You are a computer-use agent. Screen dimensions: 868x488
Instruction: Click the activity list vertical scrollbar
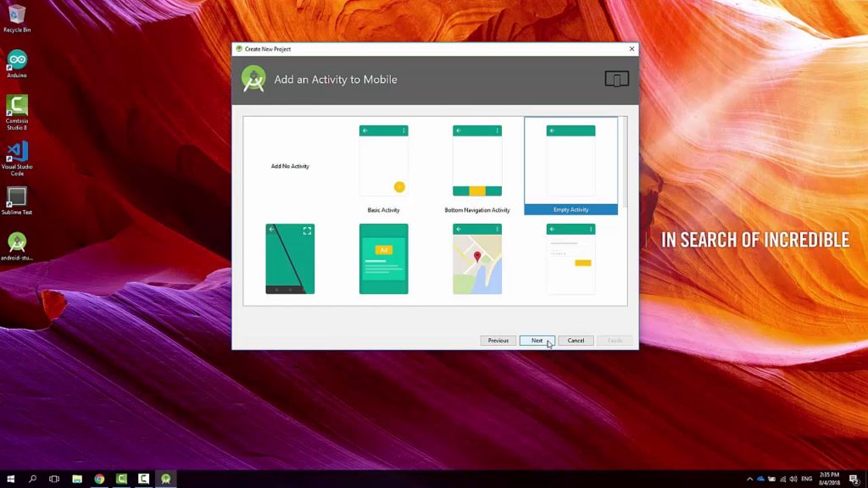625,162
